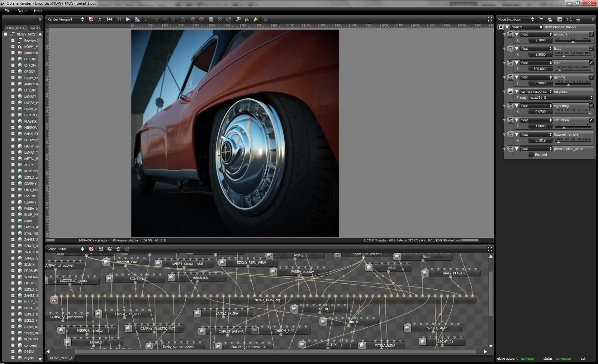This screenshot has height=364, width=598.
Task: Open the Render Viewport panel dropdown
Action: coord(66,19)
